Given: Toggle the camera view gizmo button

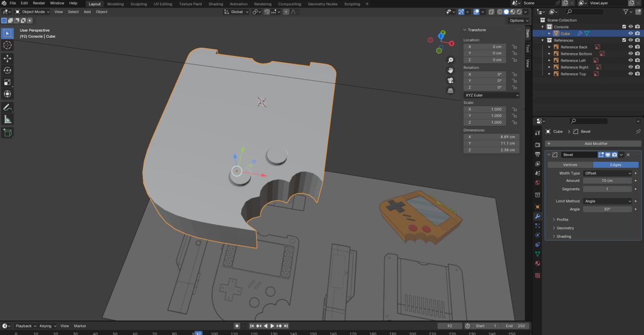Looking at the screenshot, I should (450, 80).
